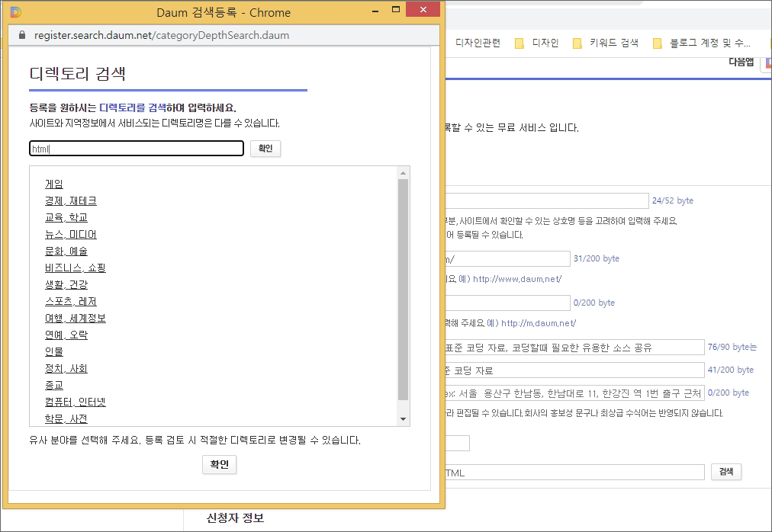This screenshot has height=532, width=772.
Task: Click the keyword field showing 41/200 byte
Action: click(574, 370)
